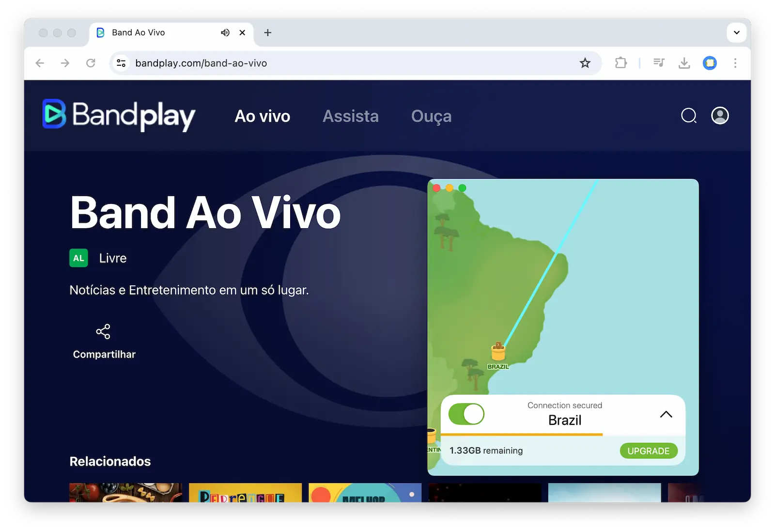
Task: Go forward in browser history
Action: coord(65,63)
